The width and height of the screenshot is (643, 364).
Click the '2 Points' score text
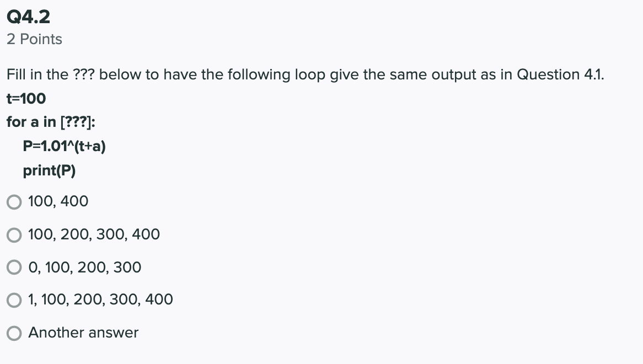(34, 39)
